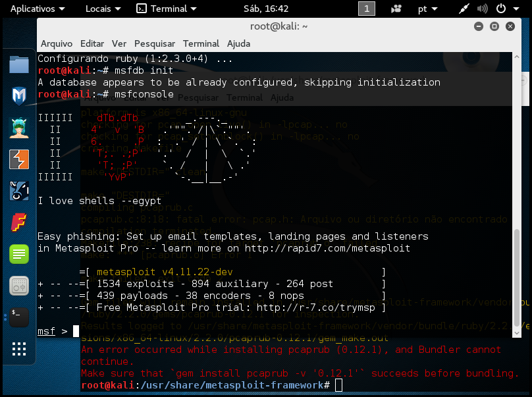Open the pt keyboard layout dropdown

427,9
